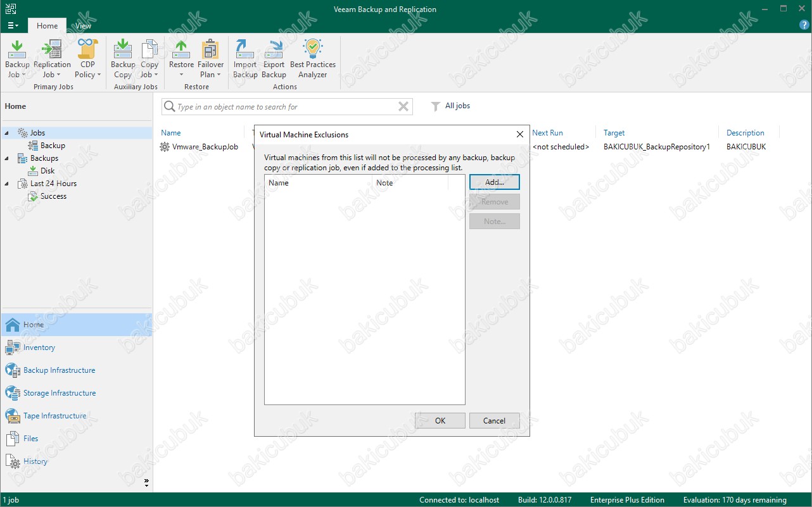Click the Last 24 Hours node icon
The height and width of the screenshot is (507, 812).
(x=23, y=184)
